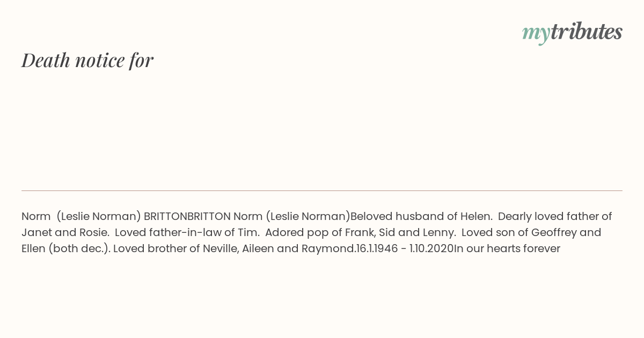Click the first "Norm" word in notice

35,216
